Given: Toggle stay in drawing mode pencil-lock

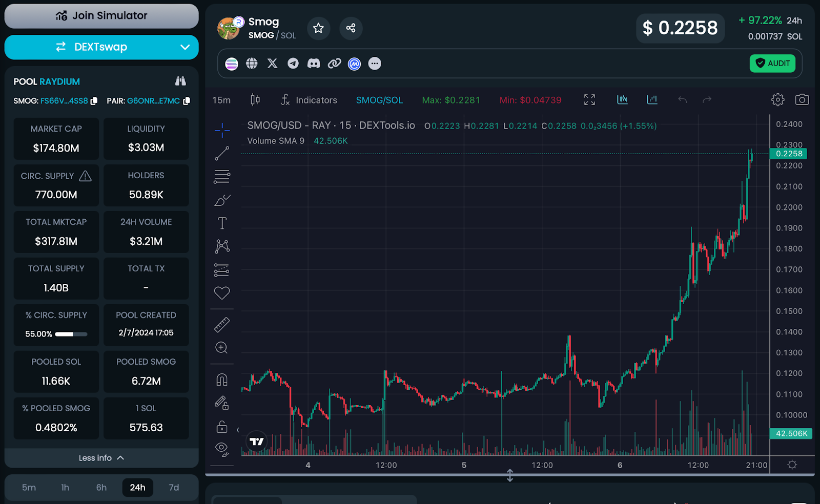Looking at the screenshot, I should [x=222, y=403].
